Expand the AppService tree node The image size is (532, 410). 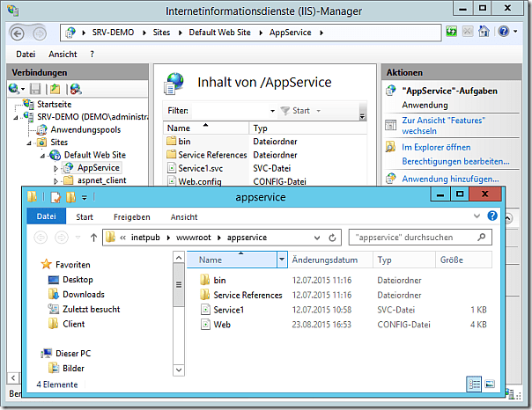pyautogui.click(x=55, y=168)
